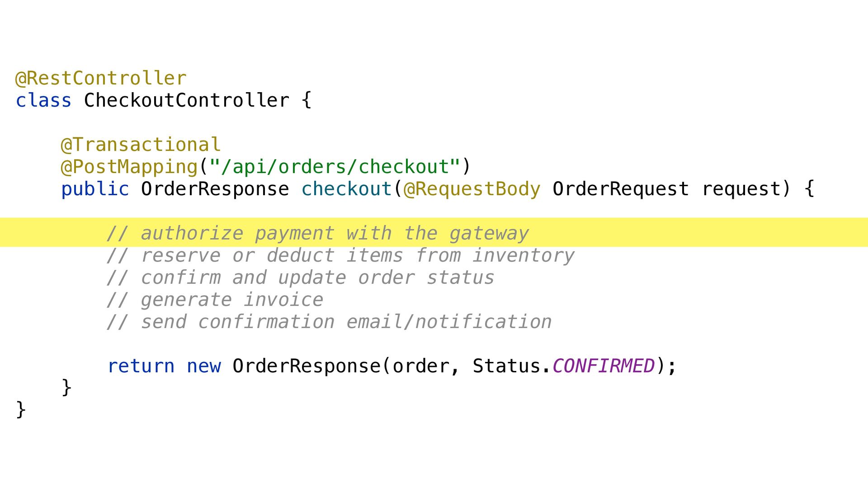Click the public keyword
This screenshot has height=488, width=868.
pos(95,189)
